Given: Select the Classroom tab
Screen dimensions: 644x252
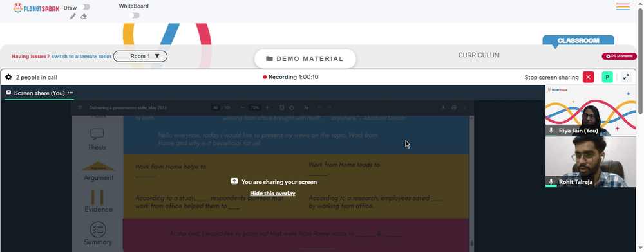Looking at the screenshot, I should pyautogui.click(x=578, y=40).
